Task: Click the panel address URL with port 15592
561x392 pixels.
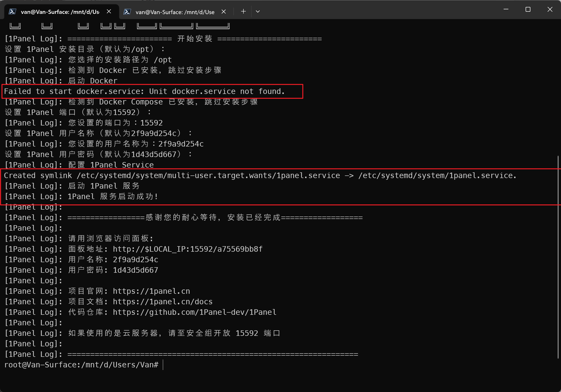Action: click(x=187, y=249)
